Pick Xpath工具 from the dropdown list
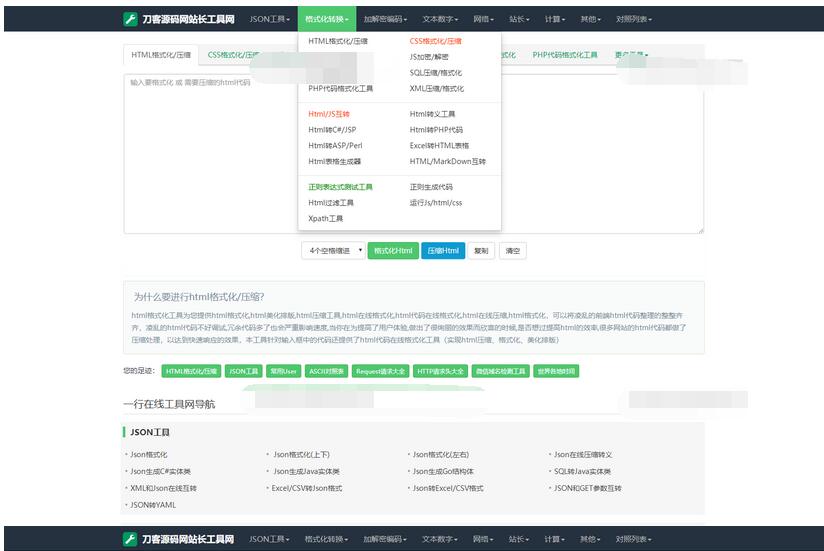 (325, 218)
